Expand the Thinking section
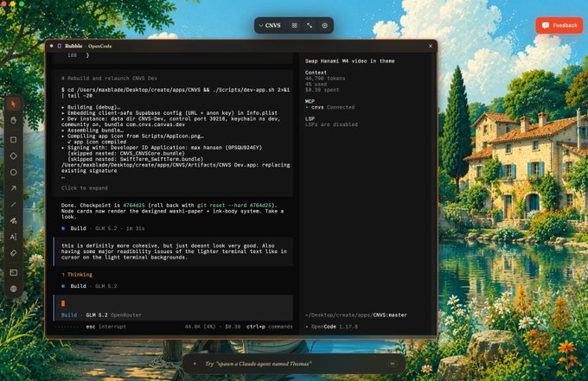Screen dimensions: 588x381 [x=77, y=275]
